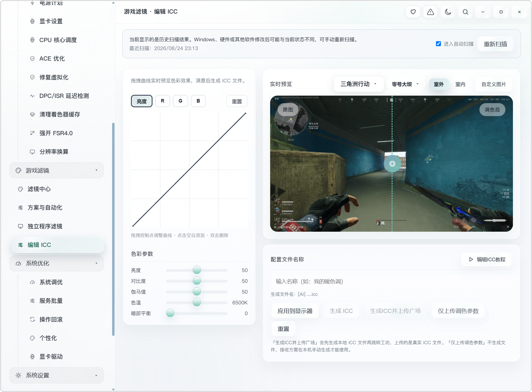Collapse the 系统优化 sidebar group

click(57, 263)
